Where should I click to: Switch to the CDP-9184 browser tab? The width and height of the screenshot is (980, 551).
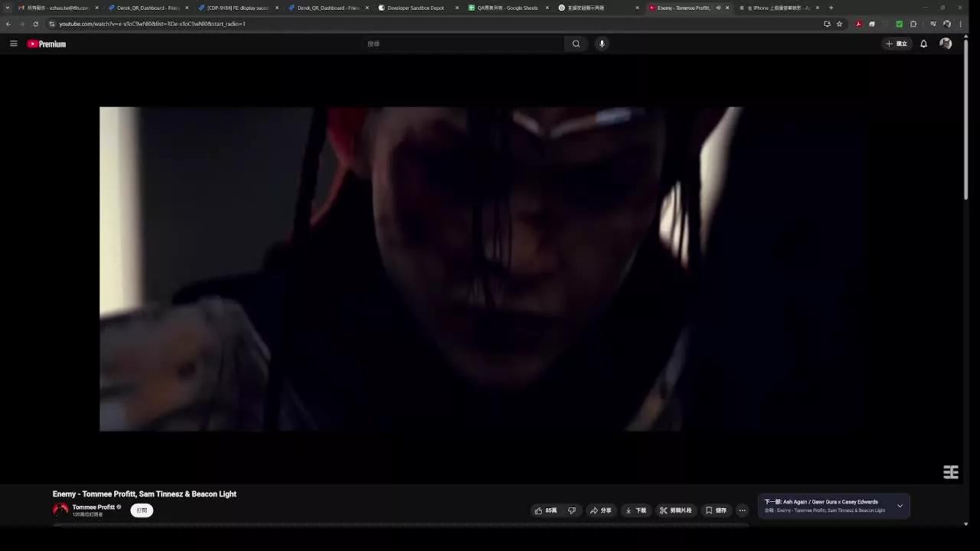[237, 8]
